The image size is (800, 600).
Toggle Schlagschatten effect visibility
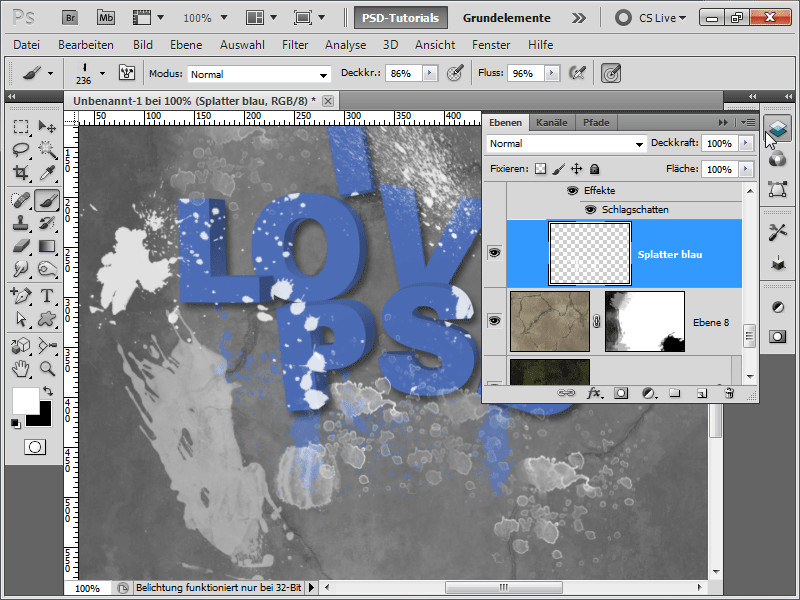[590, 210]
